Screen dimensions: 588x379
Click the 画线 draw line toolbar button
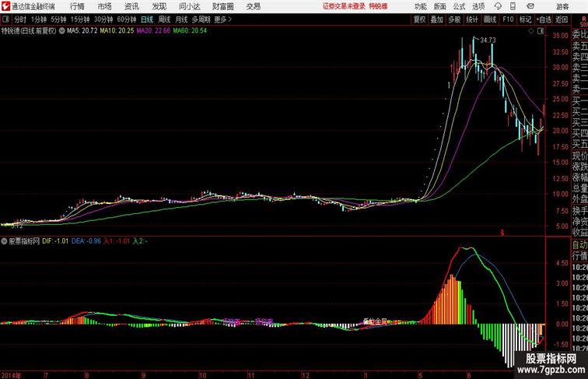click(490, 19)
